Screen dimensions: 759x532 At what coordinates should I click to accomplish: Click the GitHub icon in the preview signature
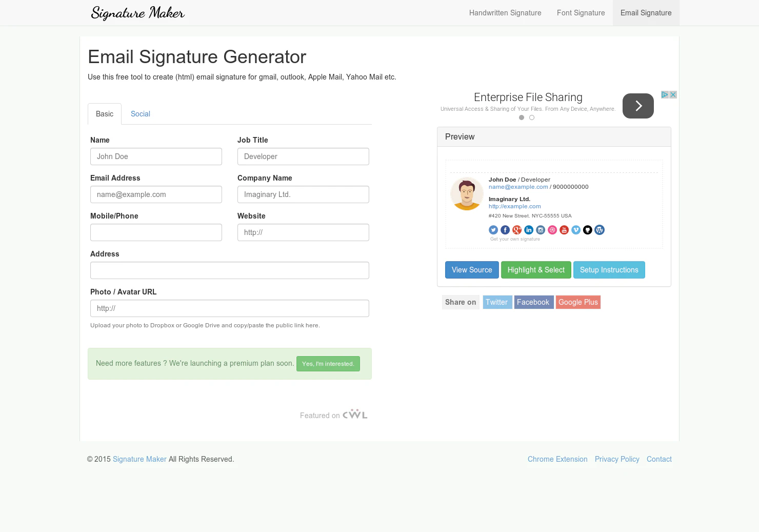click(588, 230)
